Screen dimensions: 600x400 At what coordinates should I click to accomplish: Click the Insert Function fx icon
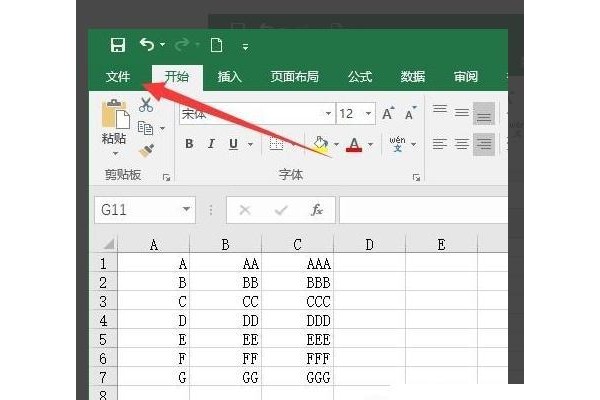tap(317, 210)
